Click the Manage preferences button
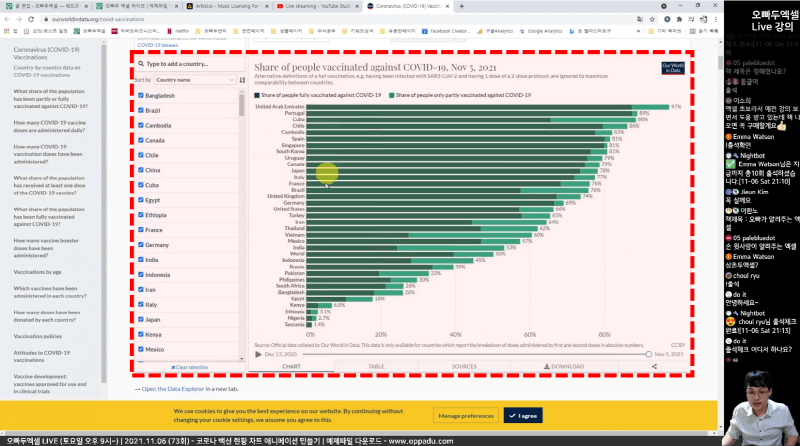The image size is (800, 446). (464, 415)
